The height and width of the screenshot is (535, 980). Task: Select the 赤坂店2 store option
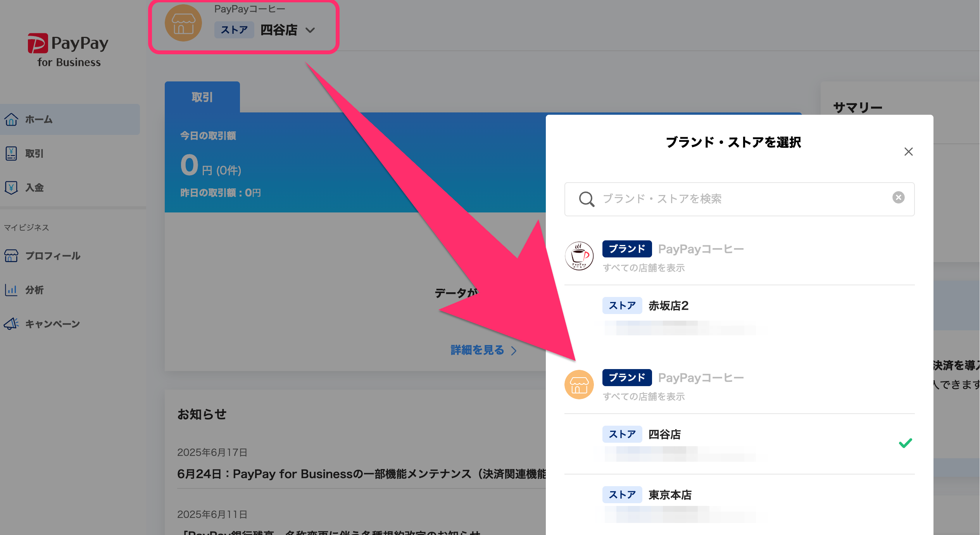click(668, 306)
